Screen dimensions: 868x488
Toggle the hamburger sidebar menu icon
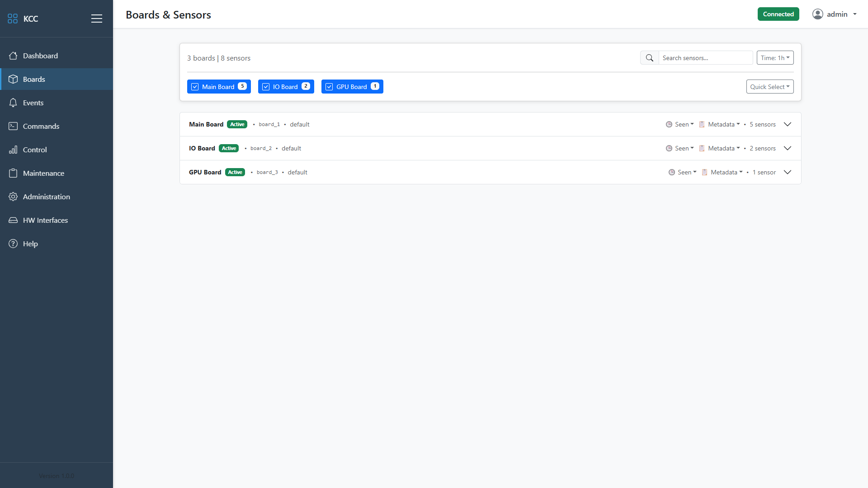pos(96,19)
